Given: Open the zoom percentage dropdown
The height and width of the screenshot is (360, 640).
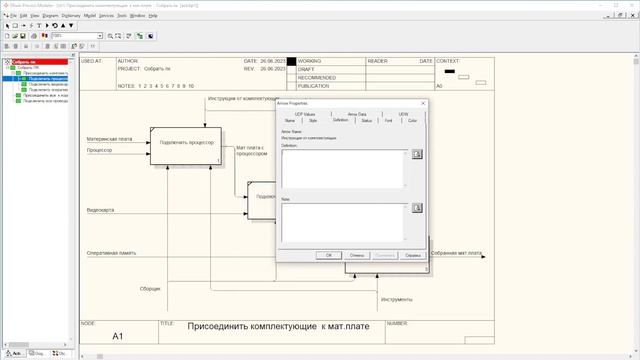Looking at the screenshot, I should (x=100, y=36).
